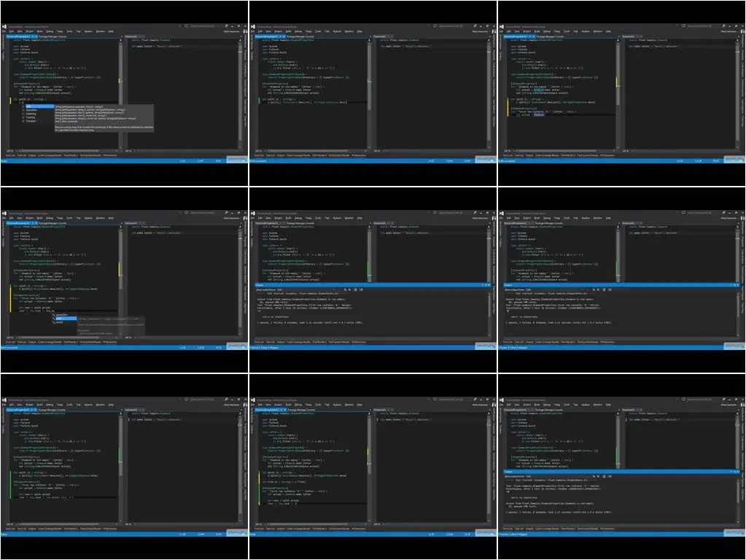The height and width of the screenshot is (560, 746).
Task: Open 'Show output from' dropdown in sixth frame
Action: click(556, 289)
